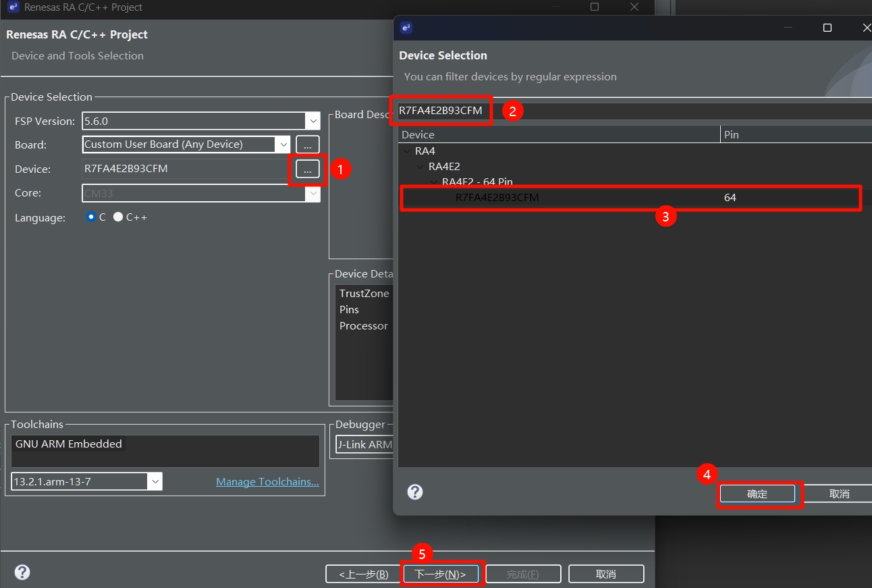Open the FSP Version dropdown
Image resolution: width=872 pixels, height=588 pixels.
312,122
